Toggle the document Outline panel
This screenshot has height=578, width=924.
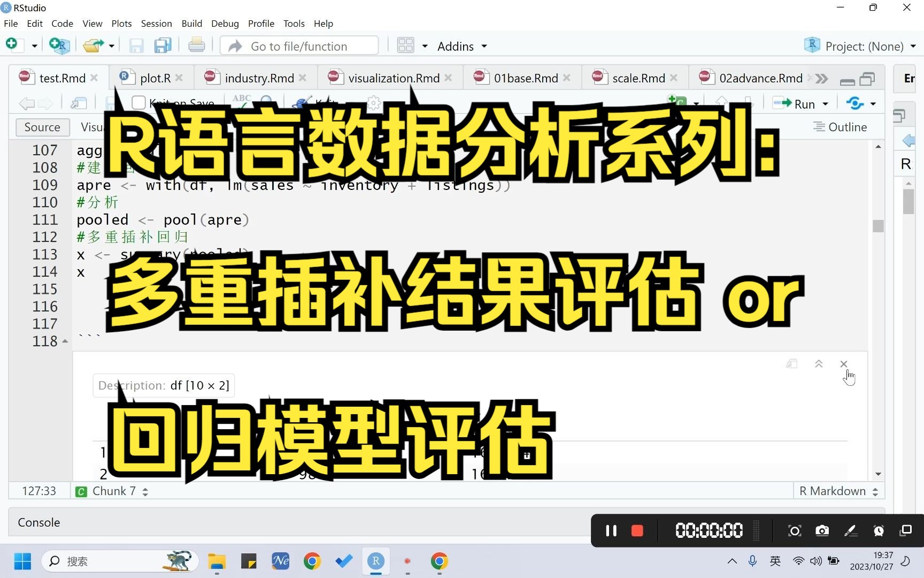pos(840,127)
